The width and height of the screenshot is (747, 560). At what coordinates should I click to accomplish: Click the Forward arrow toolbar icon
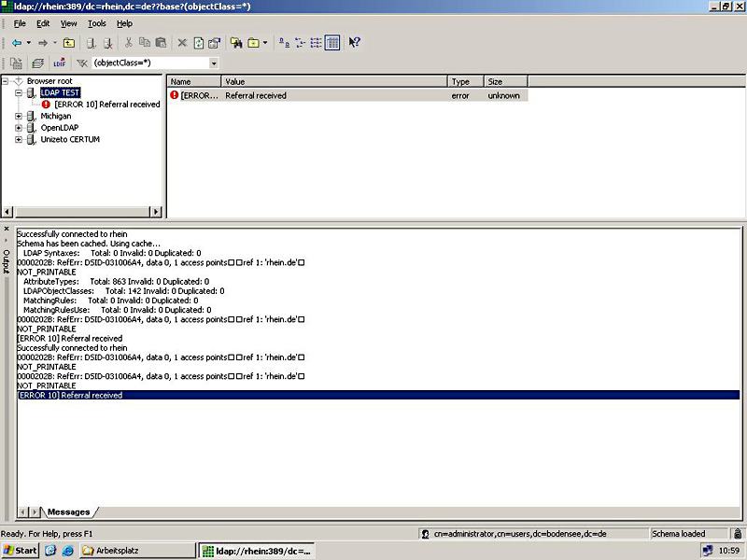pyautogui.click(x=43, y=43)
